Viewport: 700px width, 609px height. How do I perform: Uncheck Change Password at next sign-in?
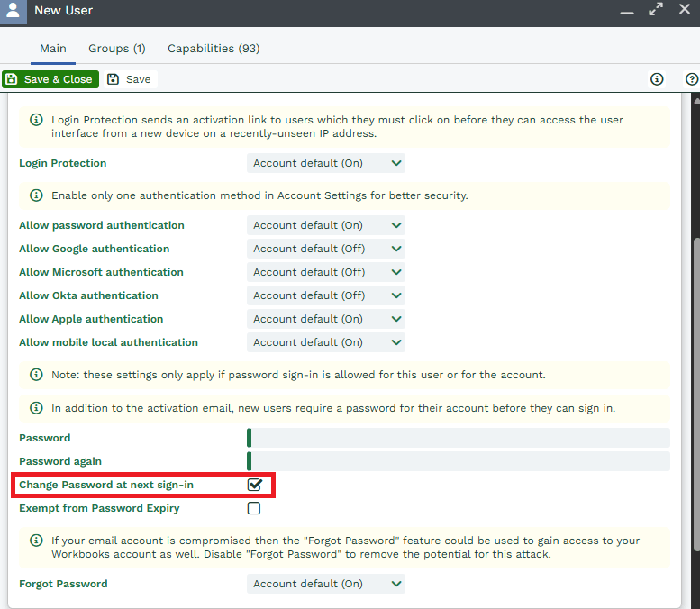[x=255, y=485]
